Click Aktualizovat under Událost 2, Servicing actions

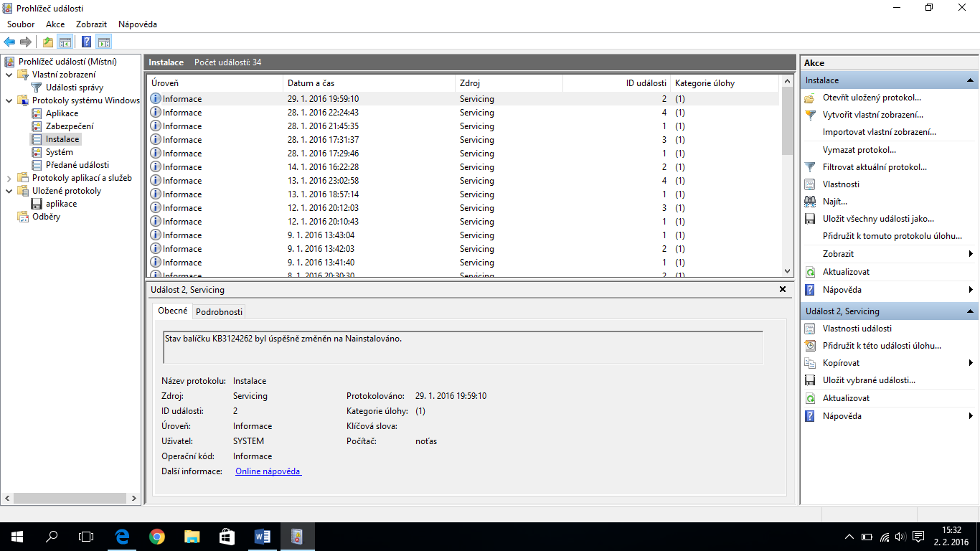[x=847, y=398]
